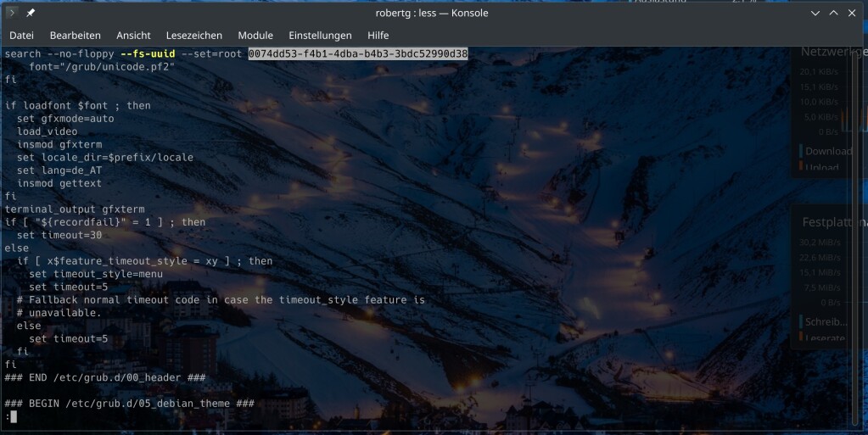
Task: Click the 'insmod gettext' line
Action: [59, 183]
